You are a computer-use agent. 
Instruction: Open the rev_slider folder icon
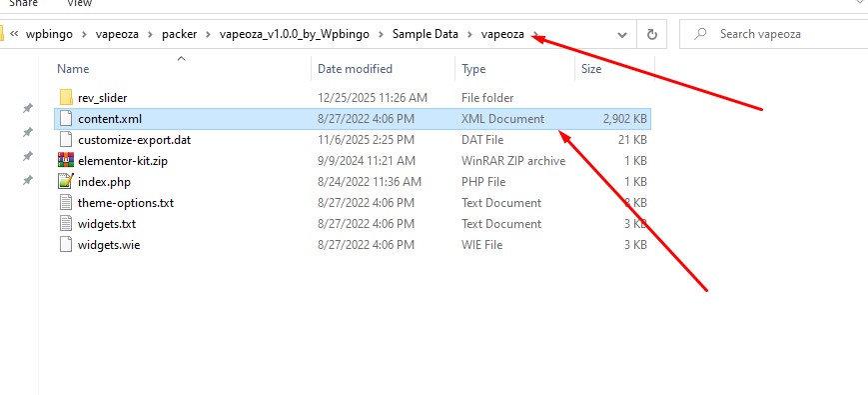[66, 98]
